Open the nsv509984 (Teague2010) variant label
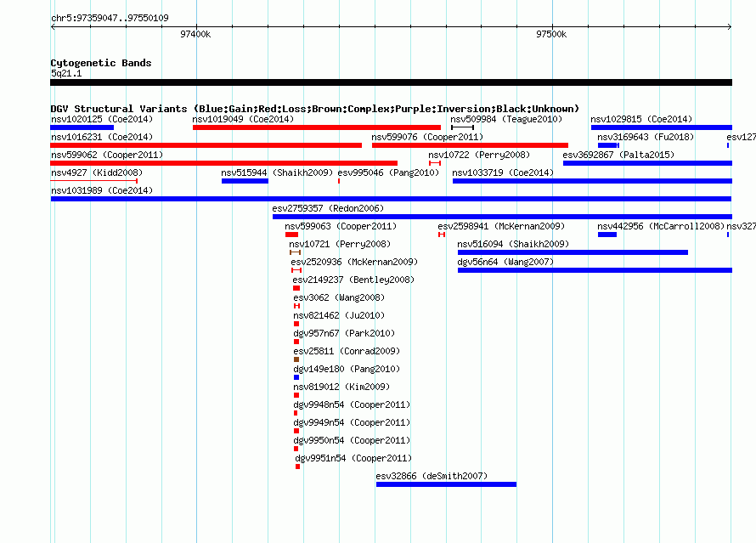 coord(506,119)
